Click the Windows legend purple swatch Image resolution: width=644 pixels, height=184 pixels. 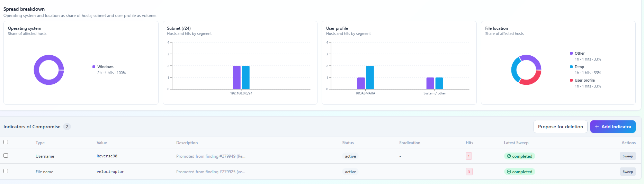click(94, 67)
